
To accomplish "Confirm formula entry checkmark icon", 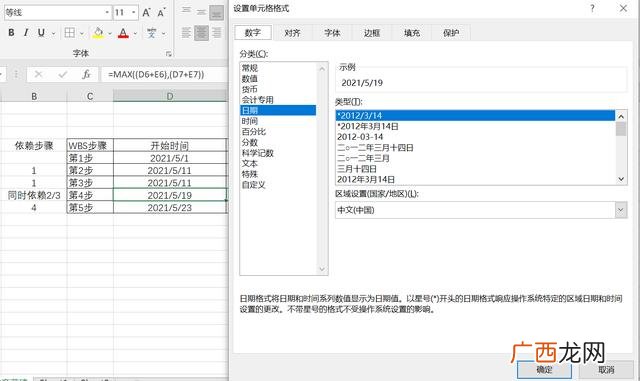I will click(x=63, y=74).
